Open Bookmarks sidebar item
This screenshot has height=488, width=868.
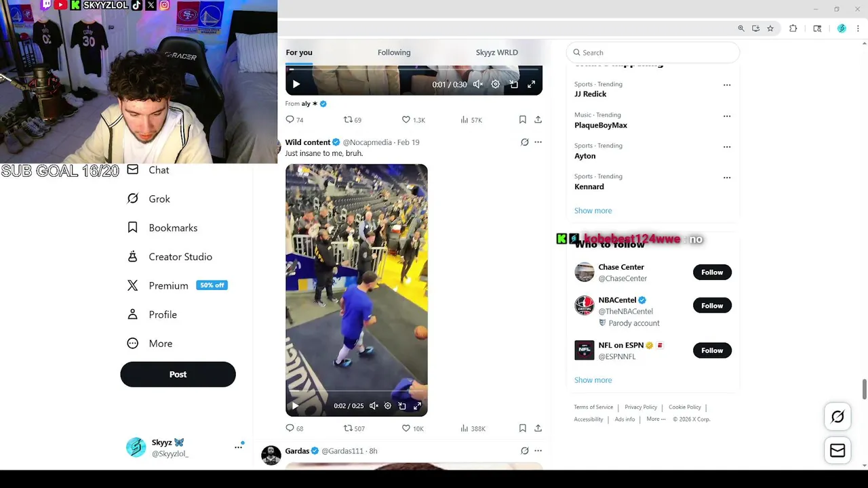click(x=162, y=228)
